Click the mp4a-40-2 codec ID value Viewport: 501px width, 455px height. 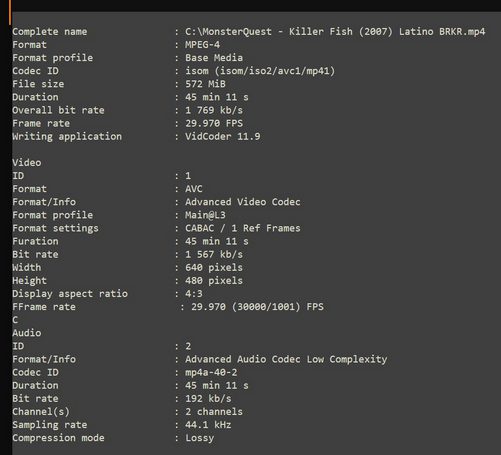tap(211, 372)
